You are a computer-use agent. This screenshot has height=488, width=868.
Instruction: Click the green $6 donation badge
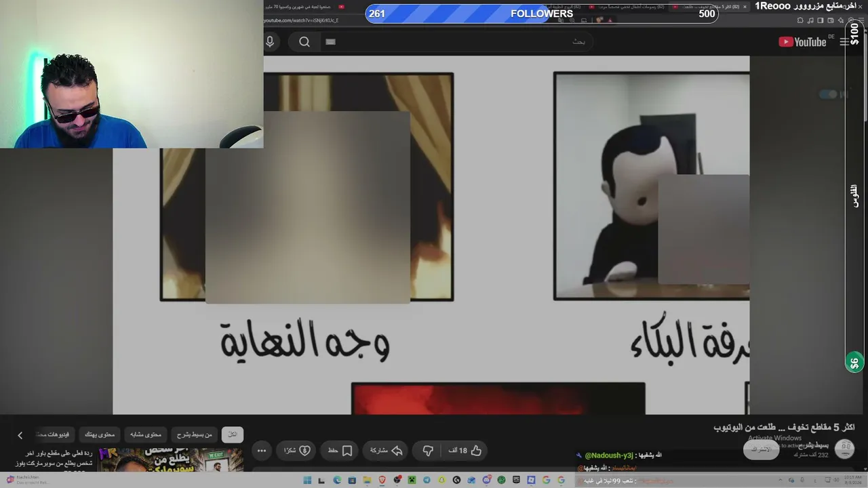[854, 363]
